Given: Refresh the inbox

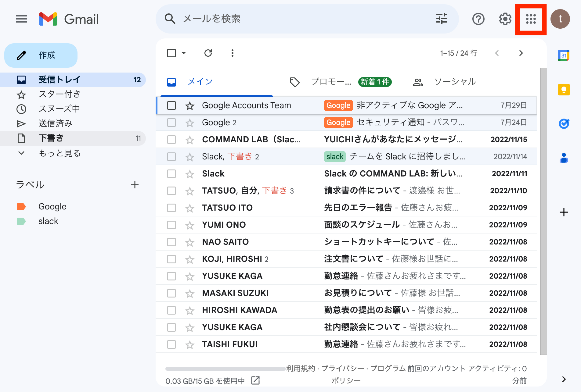Looking at the screenshot, I should click(208, 53).
